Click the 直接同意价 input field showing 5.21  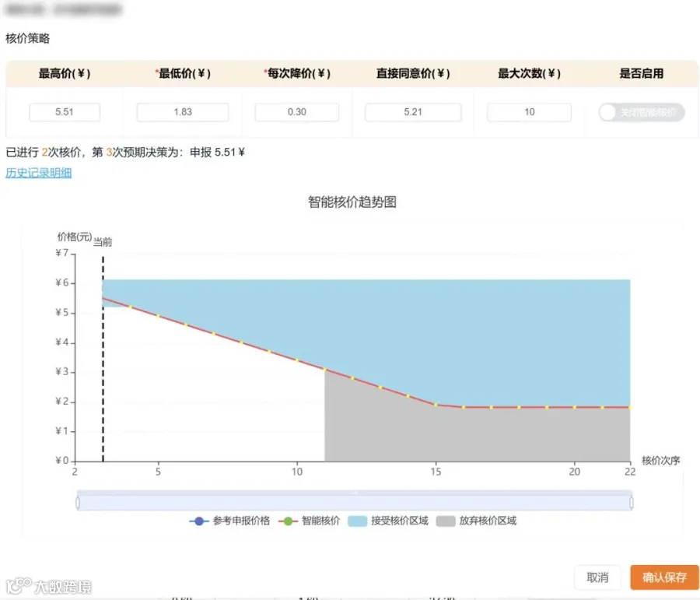click(413, 112)
